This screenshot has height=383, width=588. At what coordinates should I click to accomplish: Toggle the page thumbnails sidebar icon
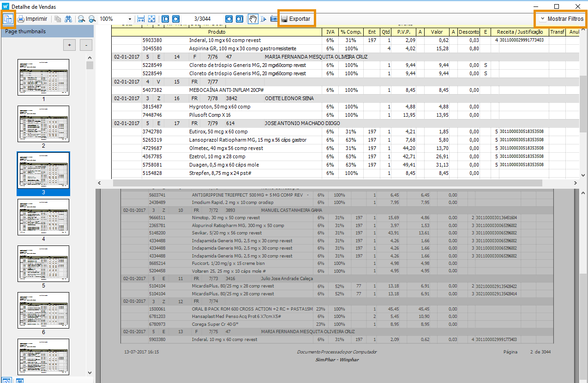[x=8, y=19]
